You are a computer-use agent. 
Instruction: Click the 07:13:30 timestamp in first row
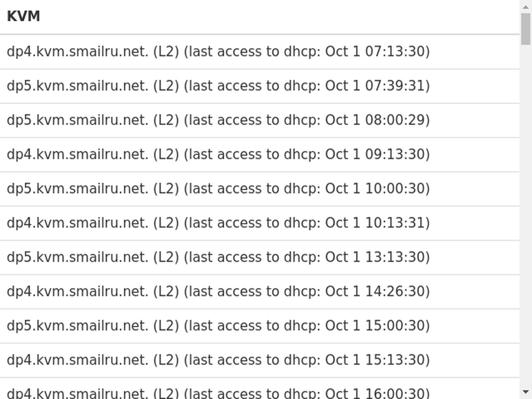(x=395, y=51)
